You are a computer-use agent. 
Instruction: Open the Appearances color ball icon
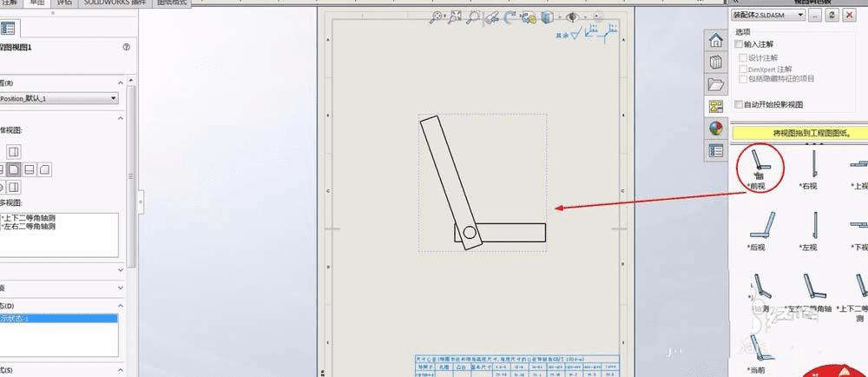tap(716, 129)
